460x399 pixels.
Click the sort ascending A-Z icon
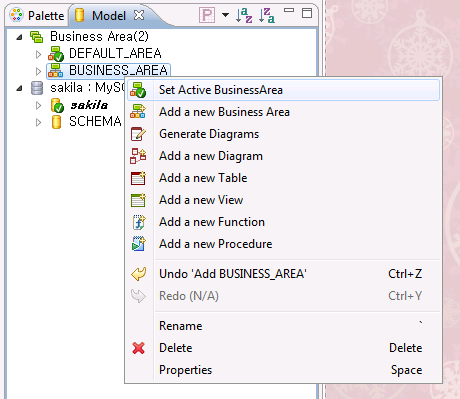tap(244, 15)
